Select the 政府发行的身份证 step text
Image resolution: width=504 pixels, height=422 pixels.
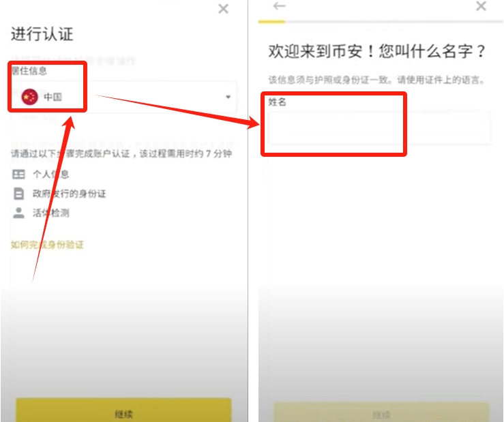pos(69,194)
